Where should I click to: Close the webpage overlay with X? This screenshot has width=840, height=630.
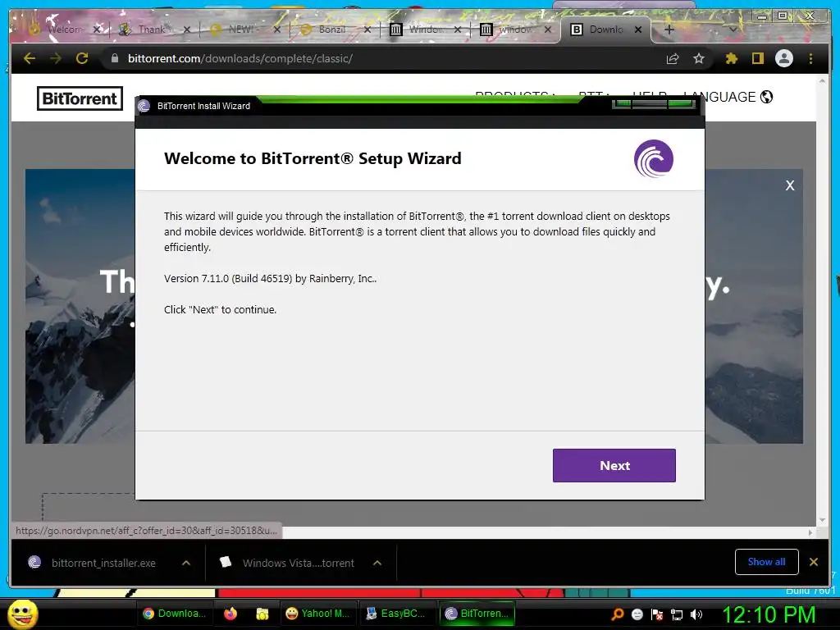[x=790, y=185]
